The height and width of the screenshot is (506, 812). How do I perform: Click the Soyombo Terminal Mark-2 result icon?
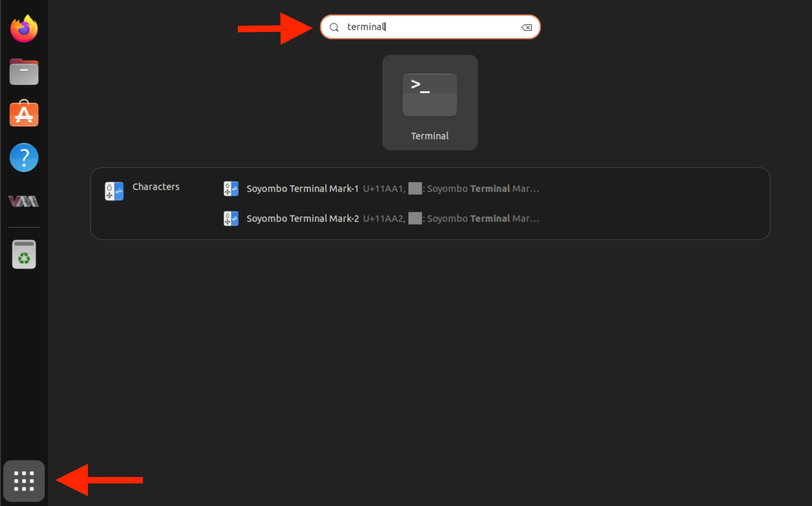pos(231,219)
